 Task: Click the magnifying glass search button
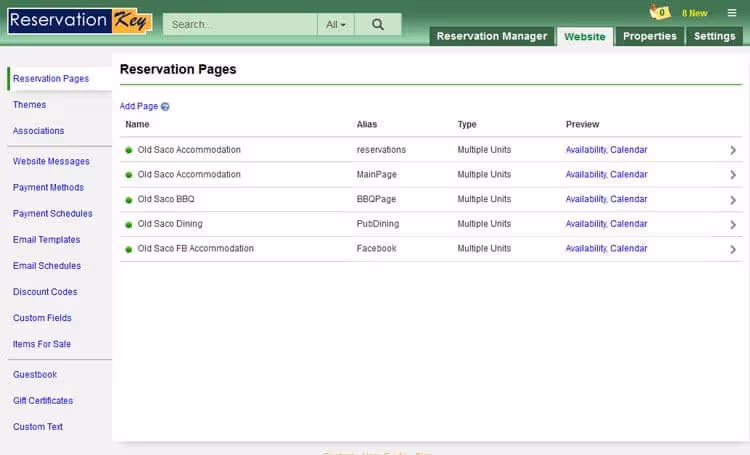(x=377, y=25)
